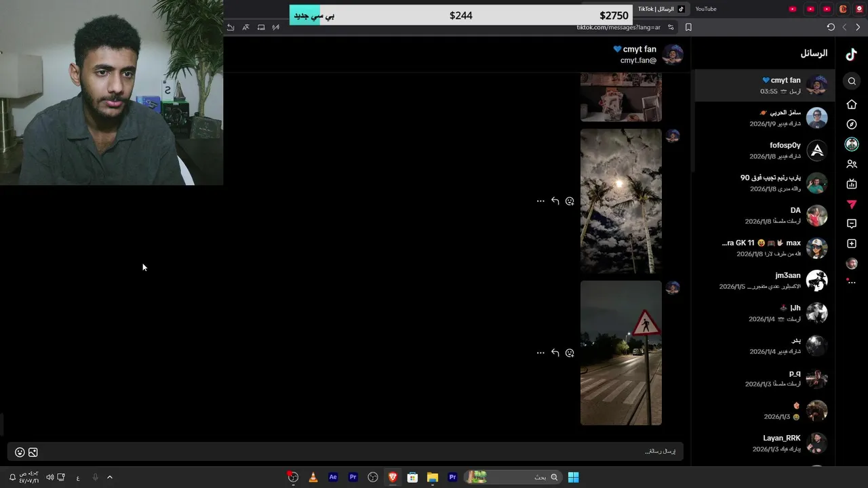Viewport: 868px width, 488px height.
Task: Reply to the palm trees photo
Action: pos(555,201)
